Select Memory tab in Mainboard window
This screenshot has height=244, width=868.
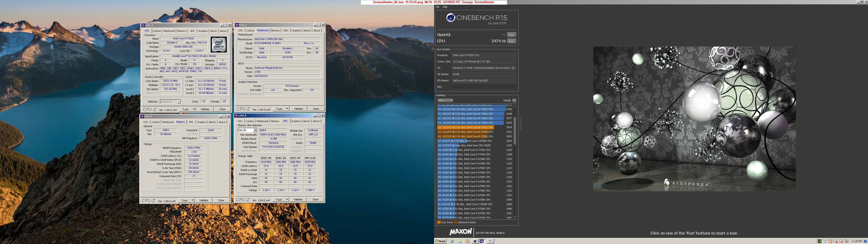[275, 31]
